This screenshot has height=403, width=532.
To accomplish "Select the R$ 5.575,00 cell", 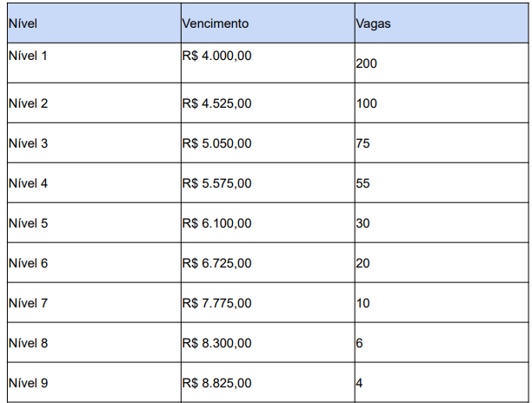I will [217, 183].
